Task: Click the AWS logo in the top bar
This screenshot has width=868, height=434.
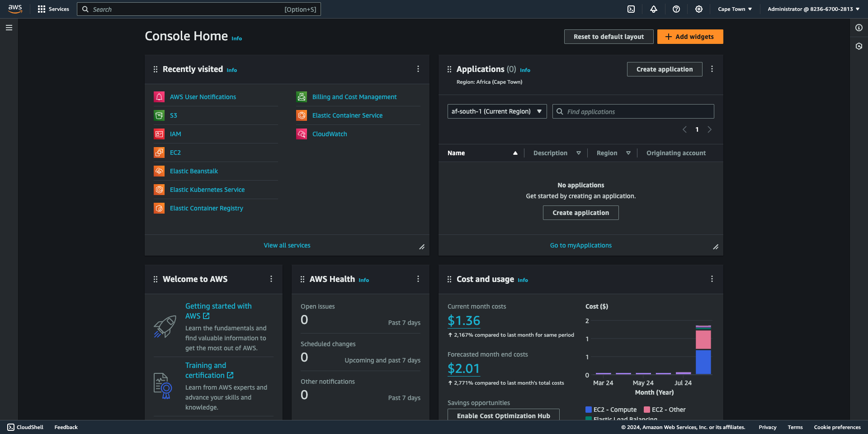Action: (15, 9)
